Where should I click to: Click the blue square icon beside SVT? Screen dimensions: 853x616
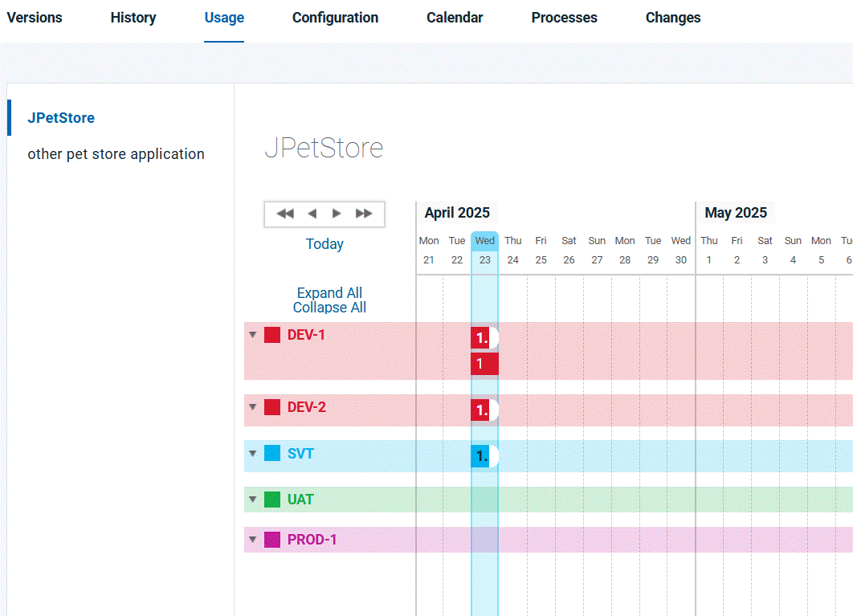(273, 453)
